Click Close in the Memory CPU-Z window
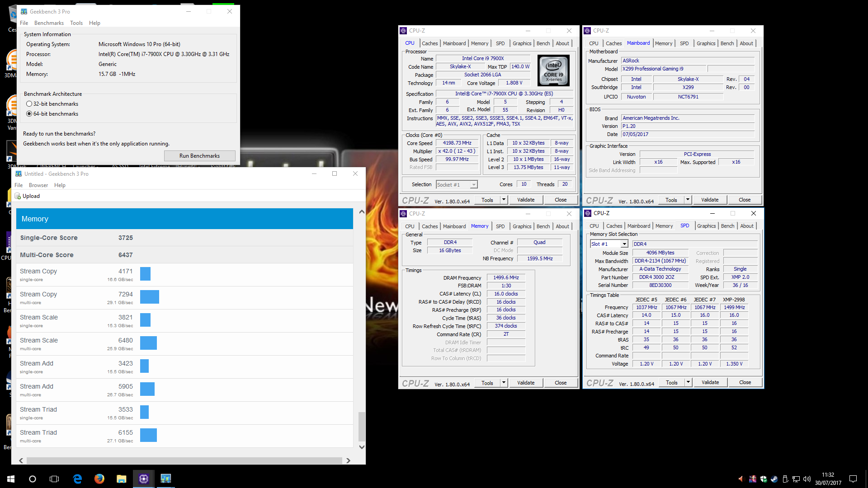This screenshot has width=868, height=488. pos(561,383)
